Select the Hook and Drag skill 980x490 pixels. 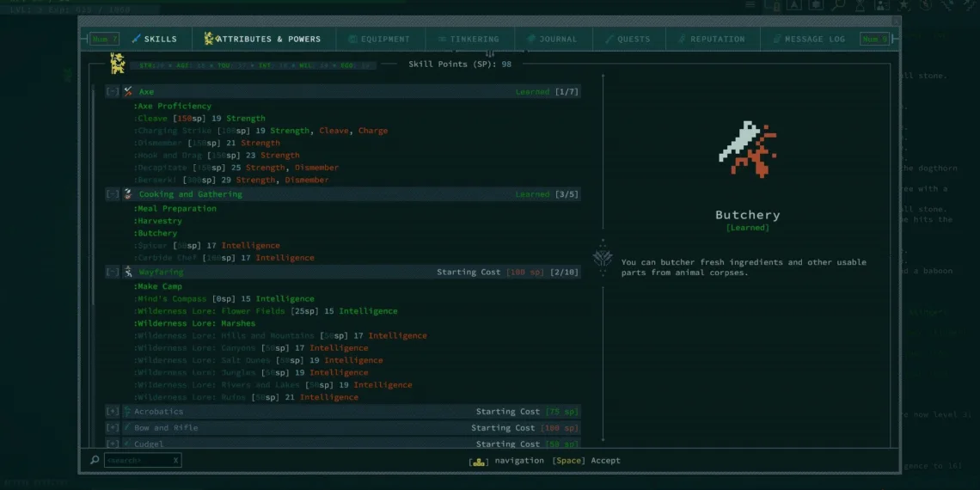tap(217, 156)
